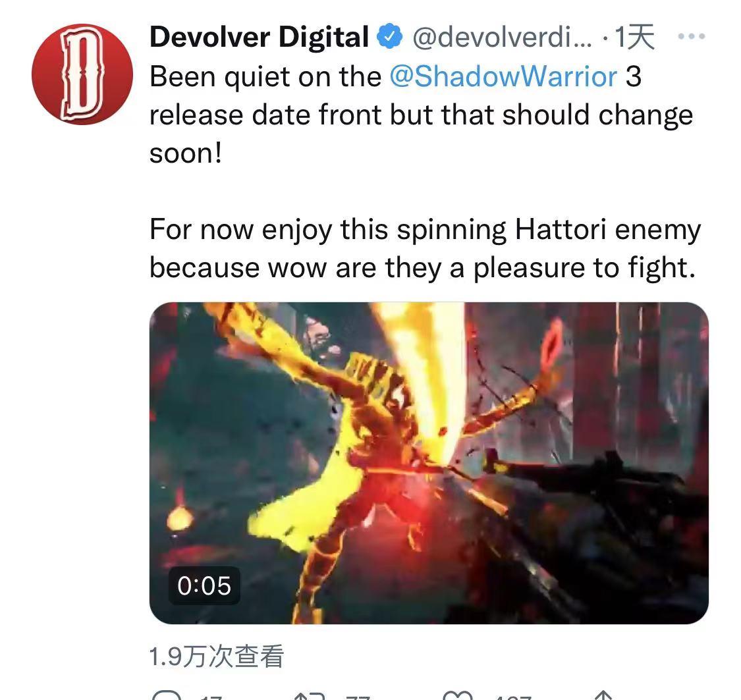Open the 1天 timestamp
Viewport: 741px width, 700px height.
click(634, 37)
